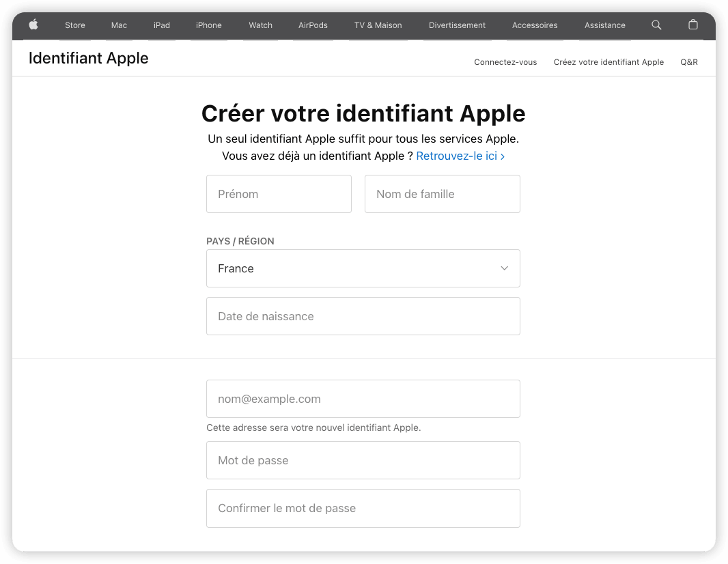Select Accessoires in the navigation bar
Viewport: 728px width, 564px height.
click(535, 25)
